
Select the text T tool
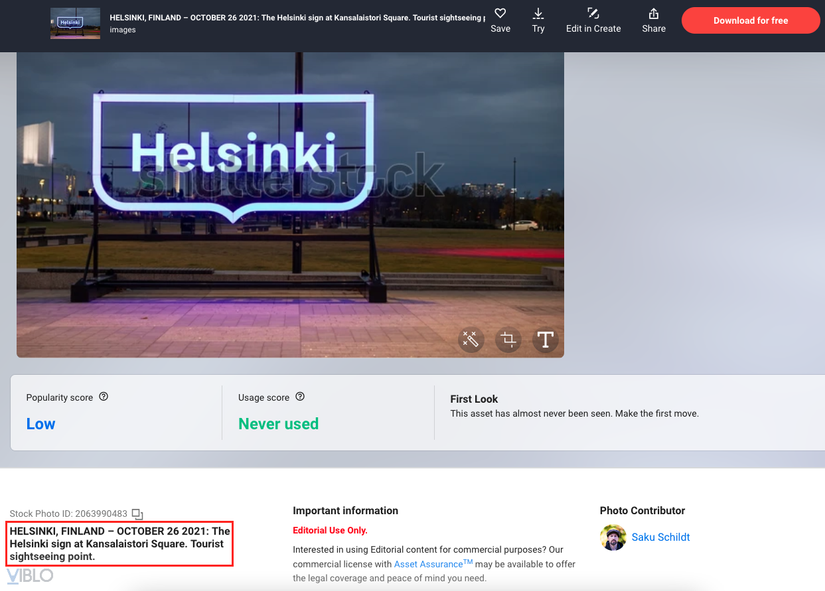click(x=545, y=339)
